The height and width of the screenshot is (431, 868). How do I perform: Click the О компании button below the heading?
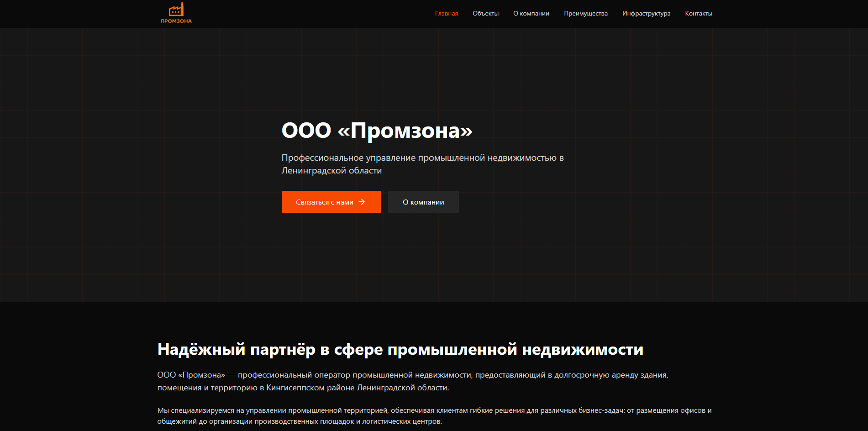(x=423, y=201)
